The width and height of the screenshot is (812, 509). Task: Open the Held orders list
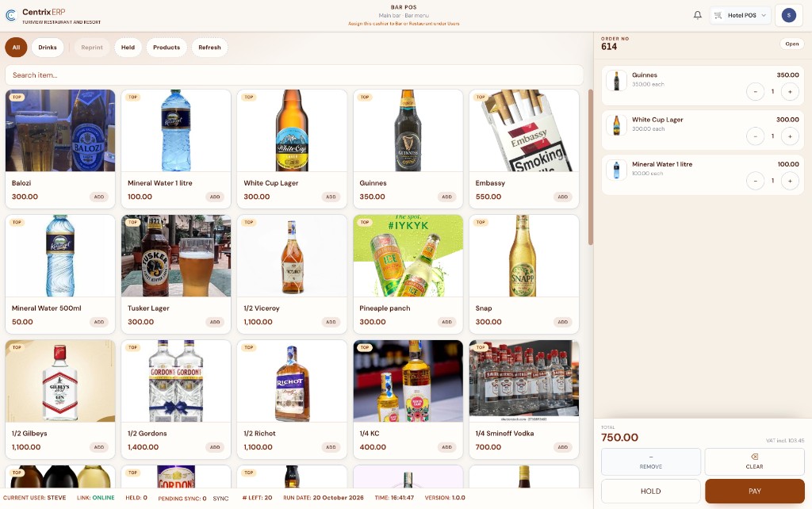click(128, 47)
